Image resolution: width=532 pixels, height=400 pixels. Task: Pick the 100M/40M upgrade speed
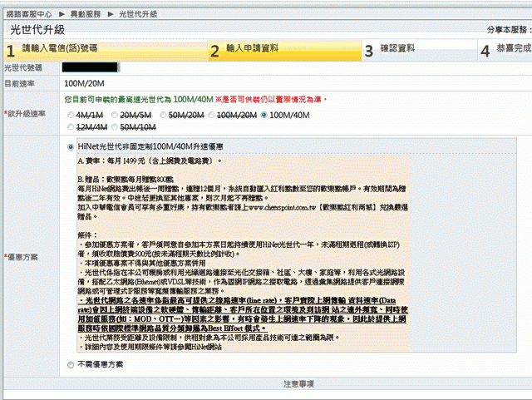pos(264,115)
